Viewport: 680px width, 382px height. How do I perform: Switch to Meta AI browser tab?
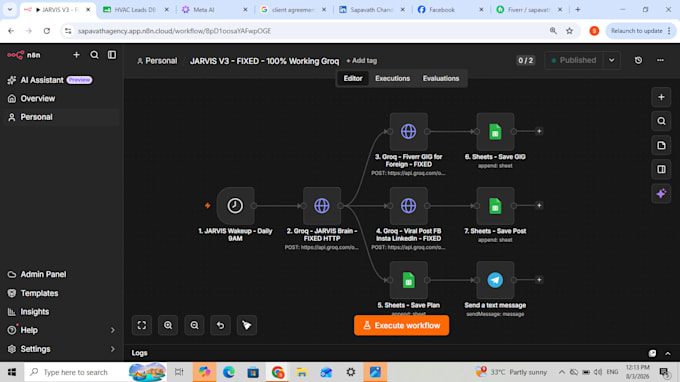(x=214, y=10)
